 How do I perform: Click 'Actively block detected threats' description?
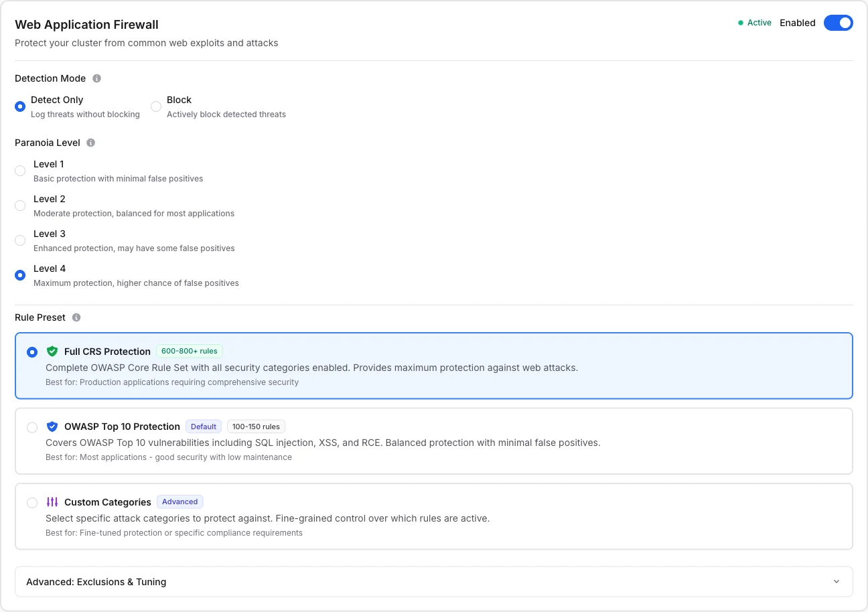coord(226,114)
